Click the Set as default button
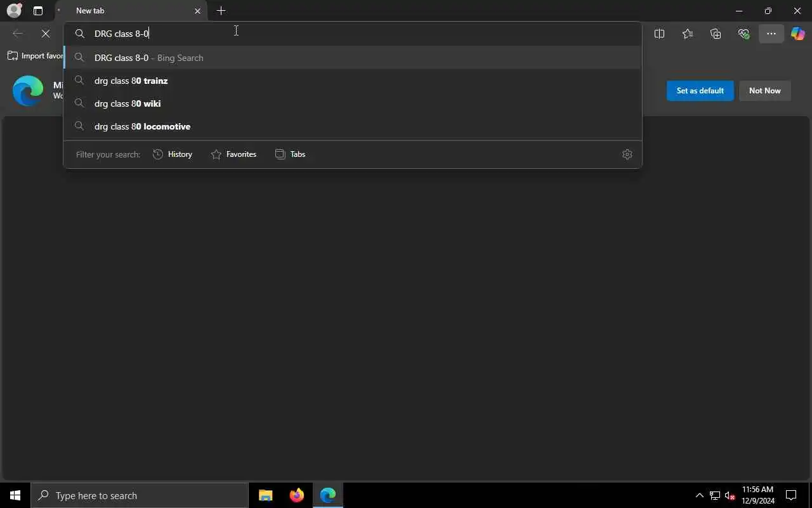 pos(700,91)
